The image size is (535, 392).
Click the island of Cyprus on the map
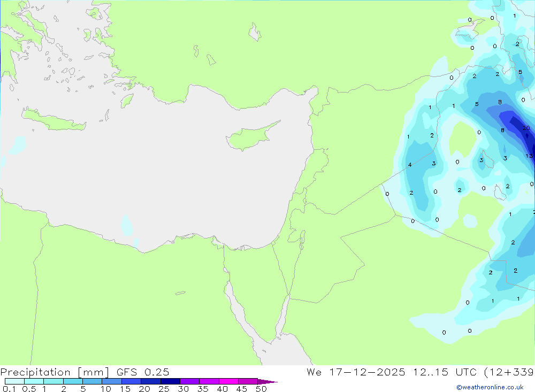251,137
